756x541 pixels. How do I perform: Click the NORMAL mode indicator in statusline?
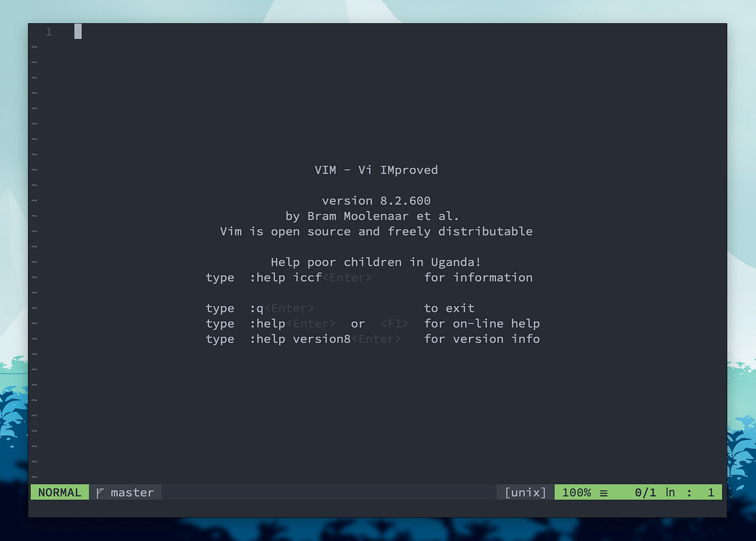click(60, 493)
